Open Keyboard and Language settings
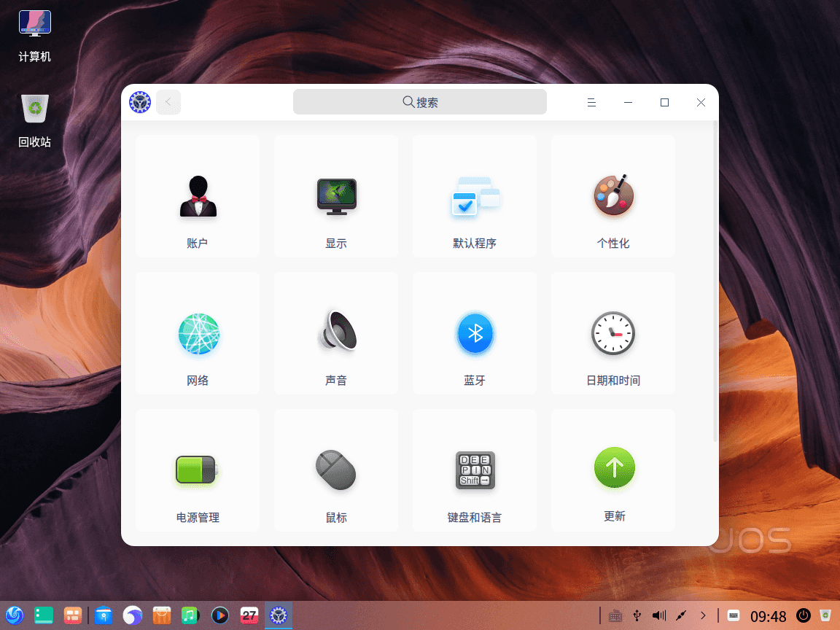Image resolution: width=840 pixels, height=630 pixels. (x=474, y=470)
